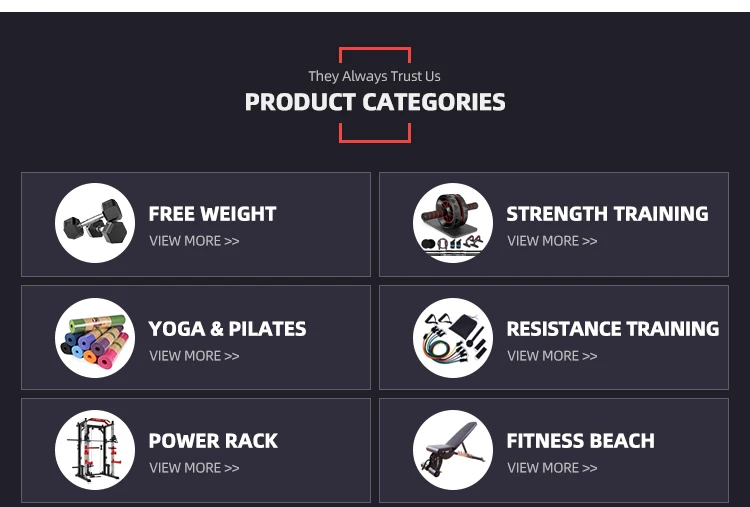Click the PRODUCT CATEGORIES heading
The width and height of the screenshot is (750, 507).
click(x=375, y=102)
